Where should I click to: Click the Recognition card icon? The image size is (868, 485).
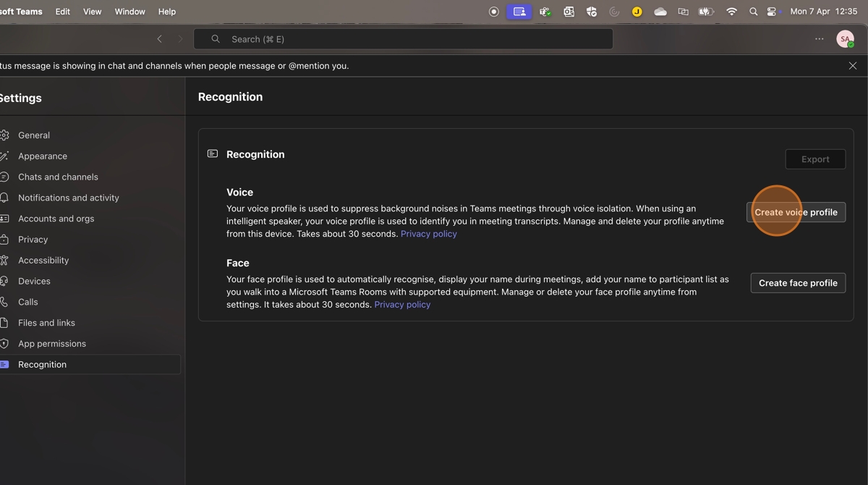213,154
